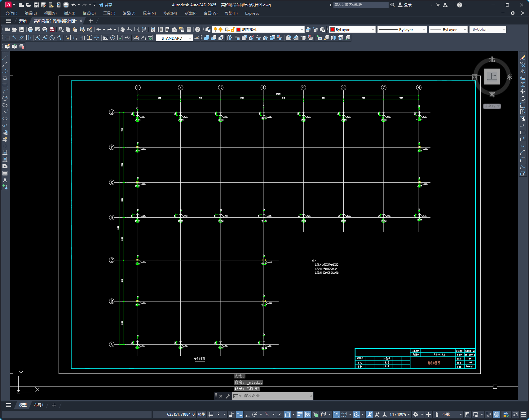Add a new drawing tab with plus
Image resolution: width=529 pixels, height=420 pixels.
[91, 21]
